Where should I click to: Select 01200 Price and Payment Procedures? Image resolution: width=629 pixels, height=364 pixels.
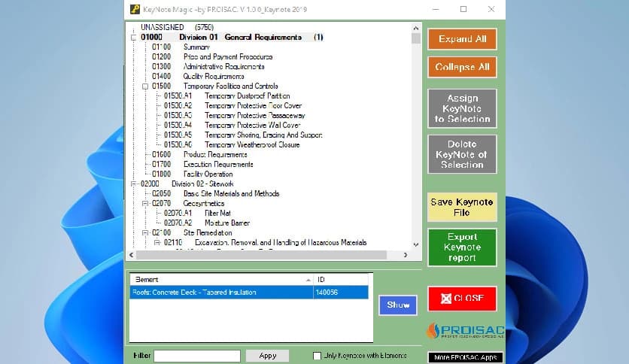pyautogui.click(x=212, y=57)
